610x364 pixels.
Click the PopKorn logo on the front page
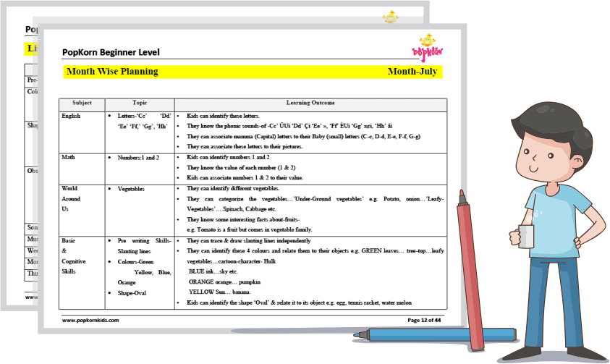coord(427,48)
